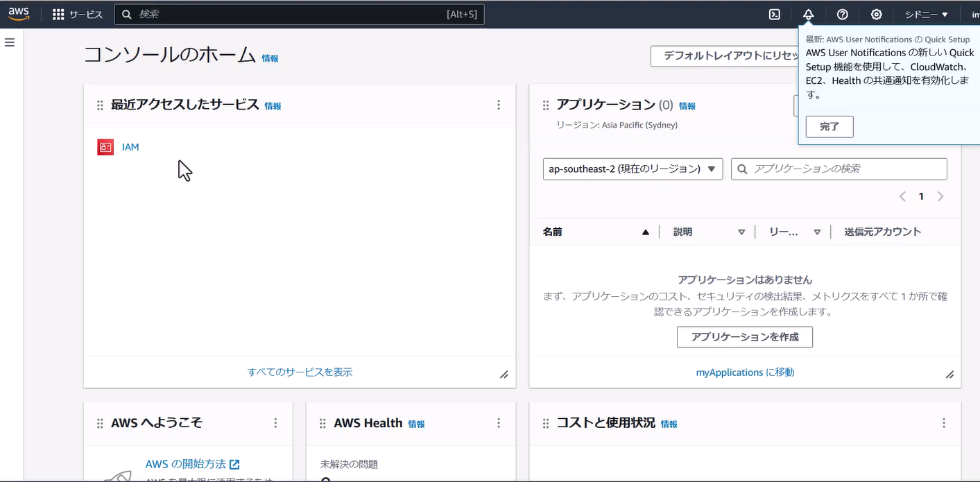Click 情報 link next to コンソールのホーム
The width and height of the screenshot is (980, 482).
(x=270, y=59)
